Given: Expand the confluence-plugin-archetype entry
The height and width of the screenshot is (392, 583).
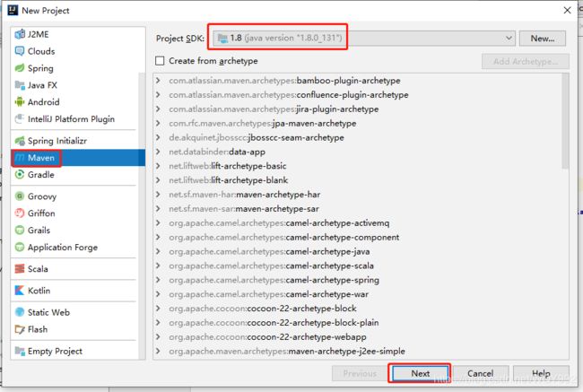Looking at the screenshot, I should click(x=158, y=94).
